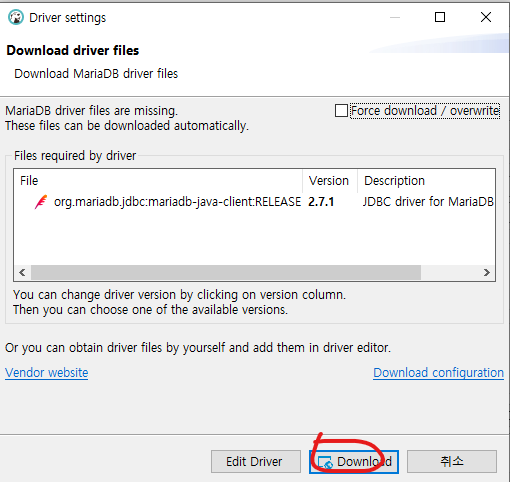Image resolution: width=510 pixels, height=482 pixels.
Task: Open the Download configuration link
Action: pyautogui.click(x=438, y=373)
